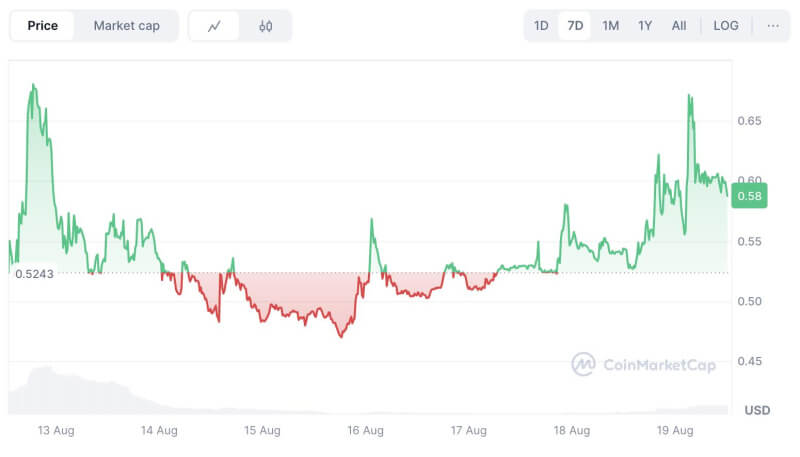
Task: Click the 16 Aug date marker
Action: [365, 431]
